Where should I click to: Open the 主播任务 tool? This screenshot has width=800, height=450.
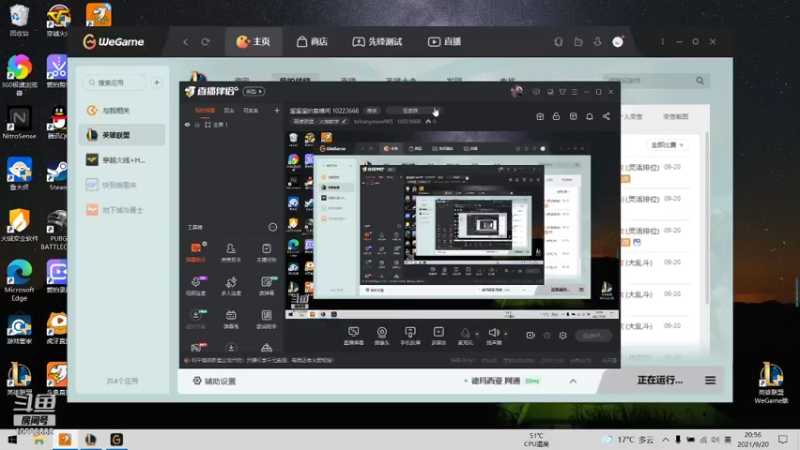pos(266,252)
